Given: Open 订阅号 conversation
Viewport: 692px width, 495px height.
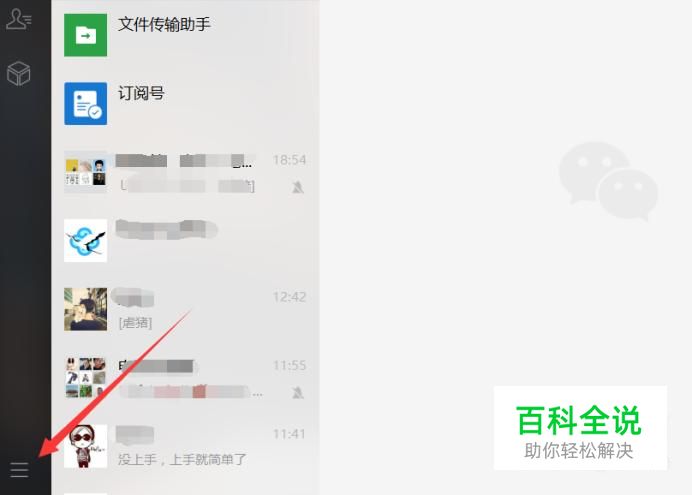Looking at the screenshot, I should (185, 104).
